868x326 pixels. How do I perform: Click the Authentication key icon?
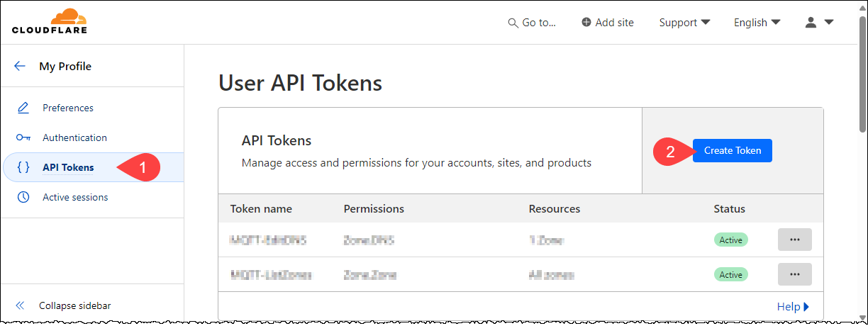pyautogui.click(x=23, y=137)
